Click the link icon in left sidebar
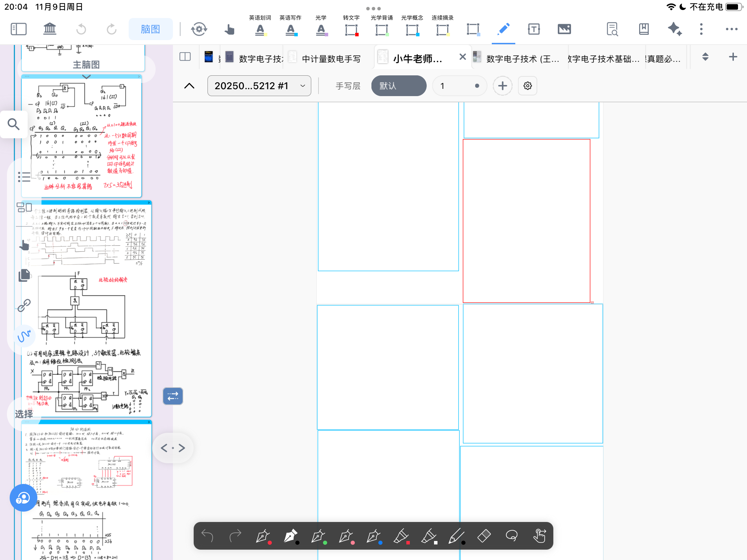 point(24,305)
